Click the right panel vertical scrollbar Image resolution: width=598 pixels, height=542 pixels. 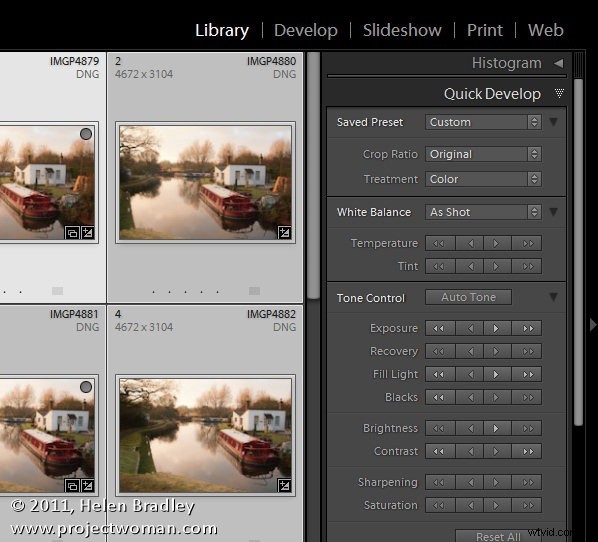[578, 252]
